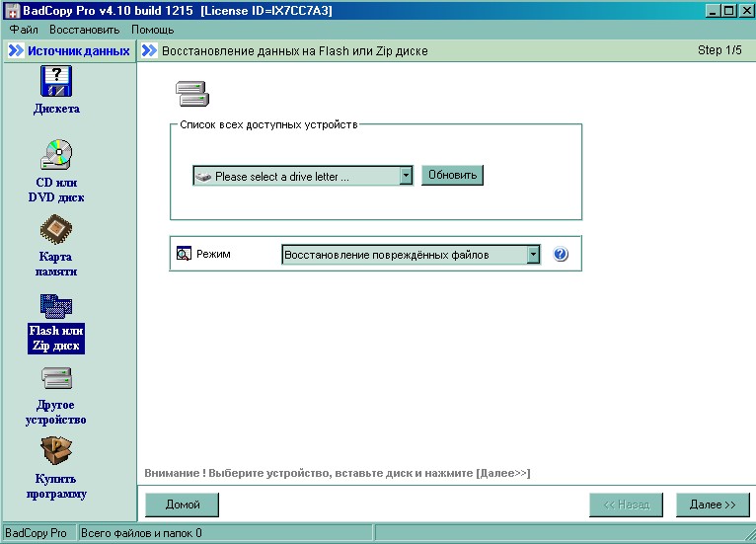Close the BadCopy Pro window
The height and width of the screenshot is (544, 756).
click(746, 11)
